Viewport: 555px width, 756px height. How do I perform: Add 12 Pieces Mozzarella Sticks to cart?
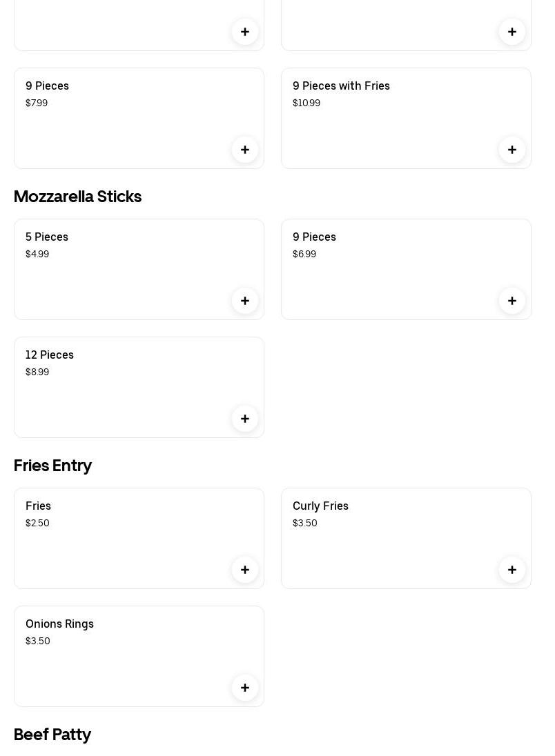245,419
